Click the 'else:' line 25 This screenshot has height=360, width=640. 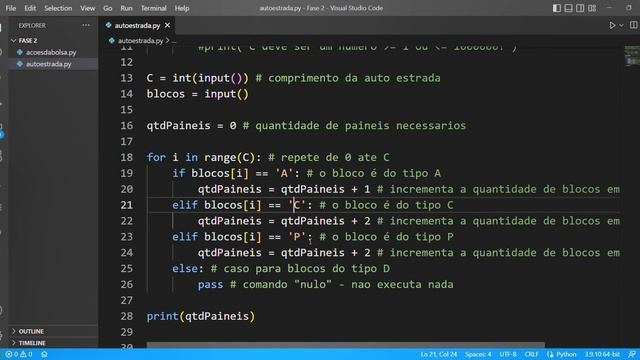(x=187, y=269)
